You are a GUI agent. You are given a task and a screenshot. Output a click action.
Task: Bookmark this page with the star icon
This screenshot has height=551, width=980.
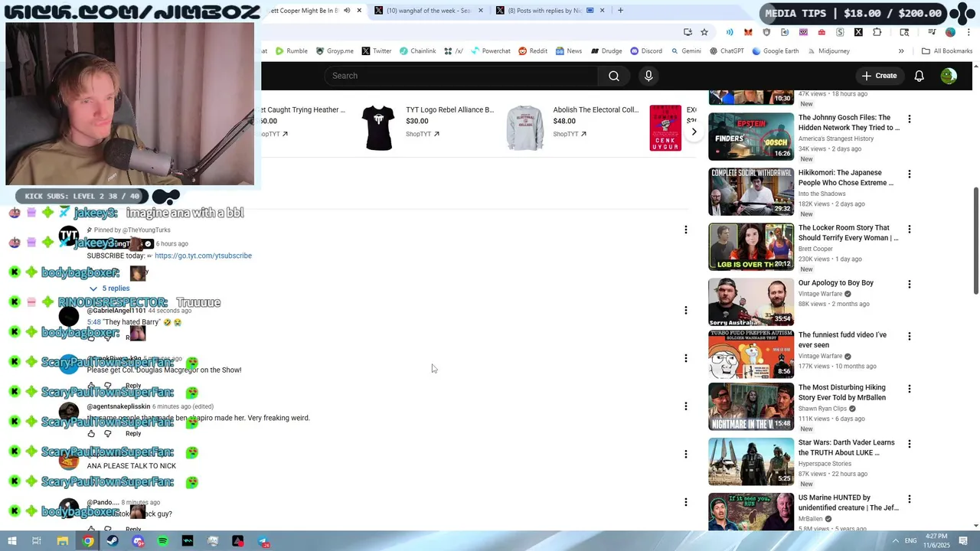click(x=704, y=32)
